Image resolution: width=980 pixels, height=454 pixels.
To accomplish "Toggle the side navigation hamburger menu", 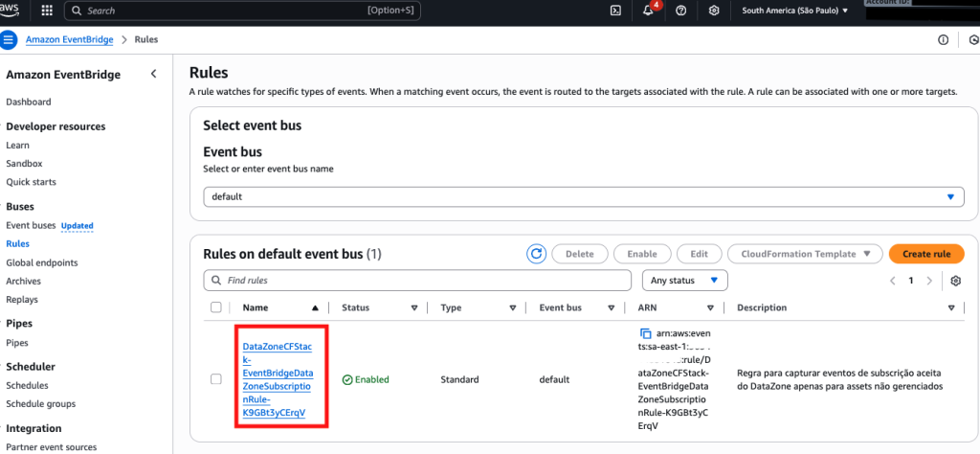I will pyautogui.click(x=10, y=40).
